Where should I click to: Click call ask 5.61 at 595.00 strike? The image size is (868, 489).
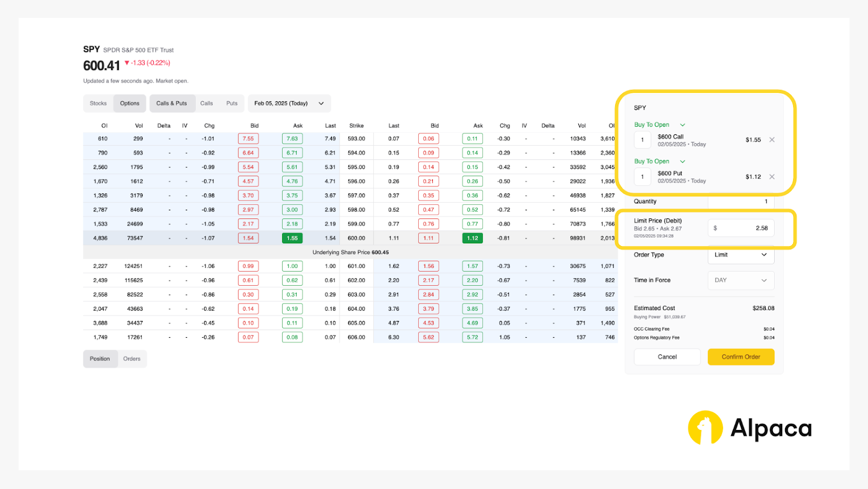292,167
